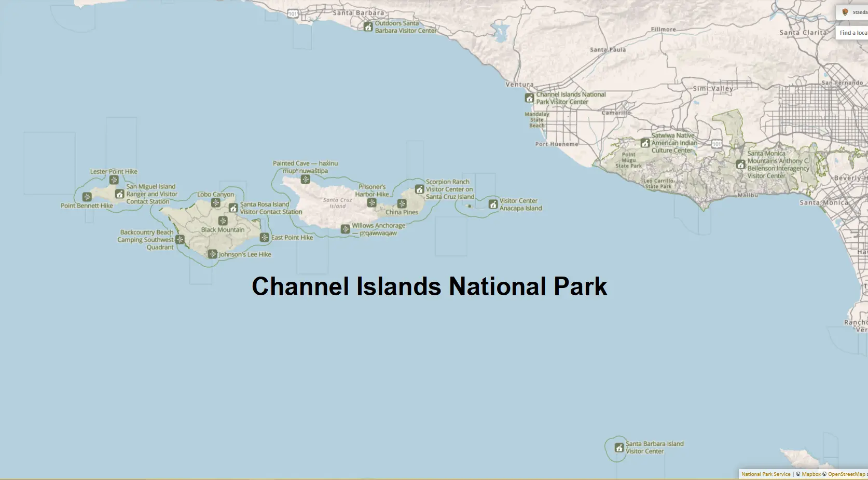
Task: Click the Mandalay State Beach label
Action: pyautogui.click(x=537, y=120)
